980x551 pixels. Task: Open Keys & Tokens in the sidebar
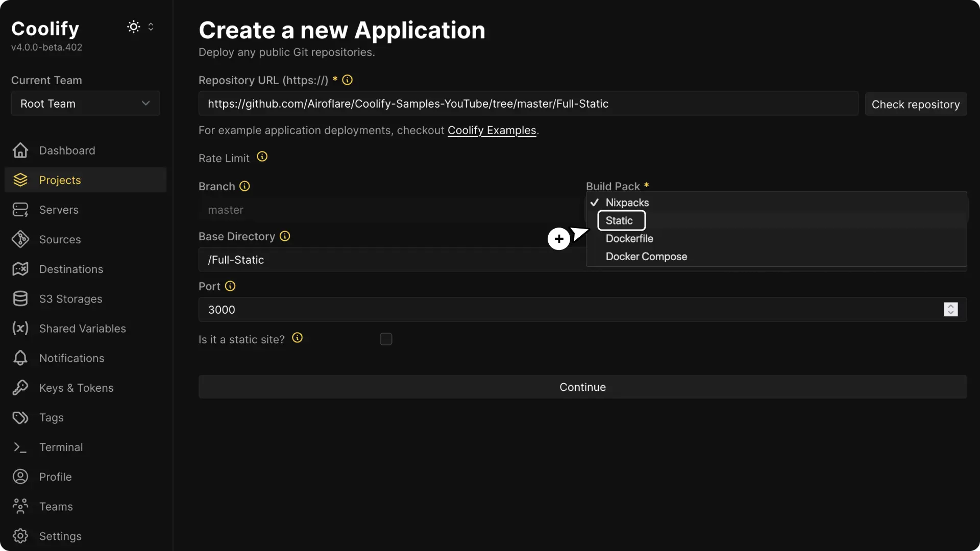[x=76, y=388]
